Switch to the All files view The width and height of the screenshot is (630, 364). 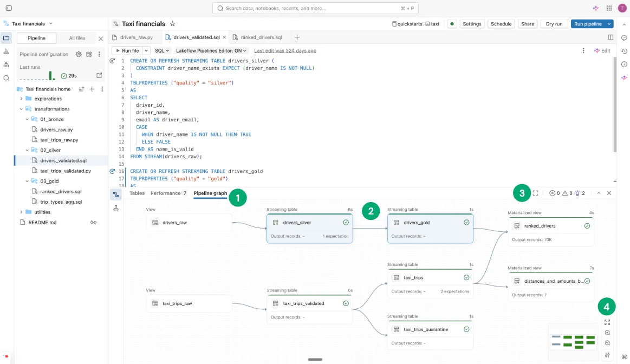77,38
